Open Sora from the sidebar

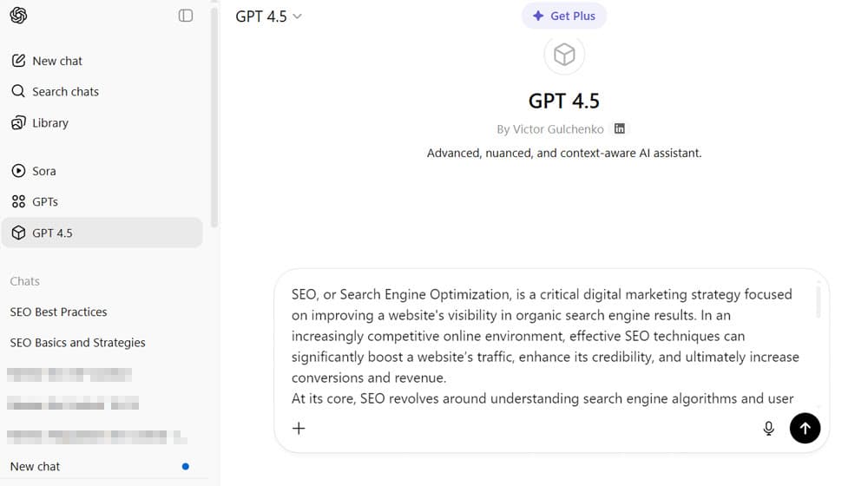point(43,171)
